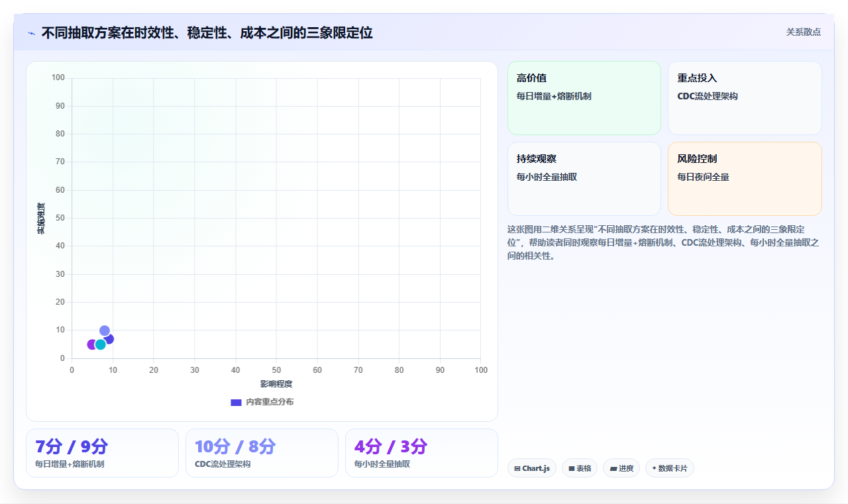Image resolution: width=848 pixels, height=504 pixels.
Task: Click the 每小时全量抽取 text in 持续观察 card
Action: (x=547, y=177)
